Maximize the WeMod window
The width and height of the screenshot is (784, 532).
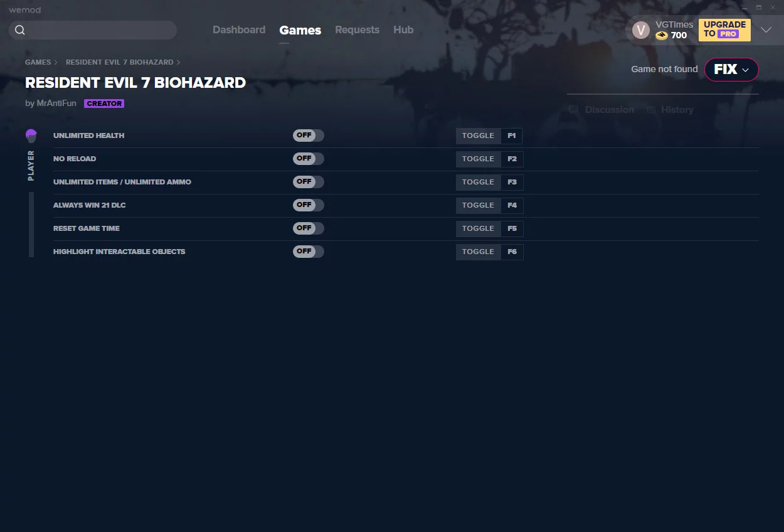coord(759,8)
